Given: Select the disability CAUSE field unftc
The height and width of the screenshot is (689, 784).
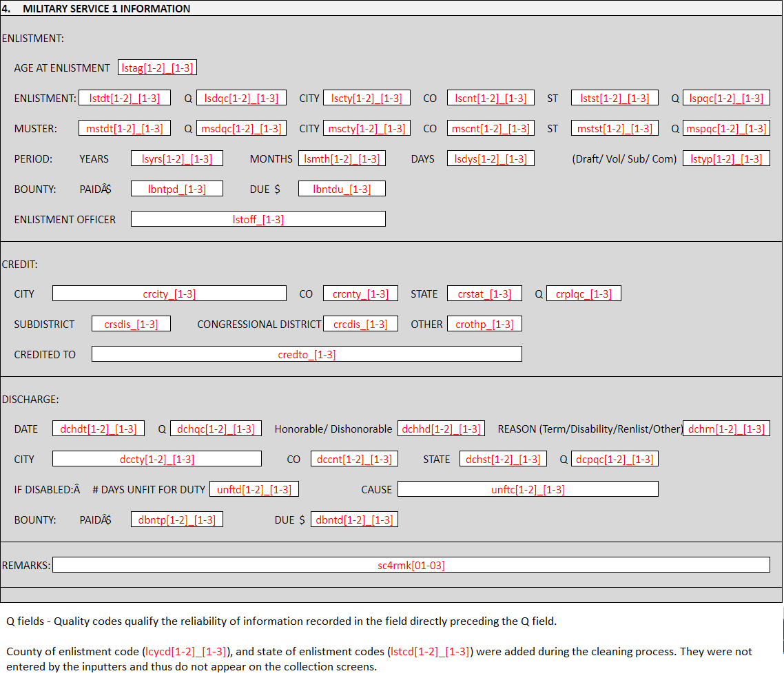Looking at the screenshot, I should point(528,489).
